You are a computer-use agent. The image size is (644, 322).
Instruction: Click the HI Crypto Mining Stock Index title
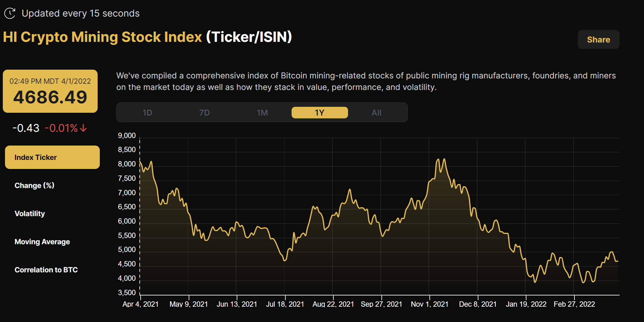103,37
